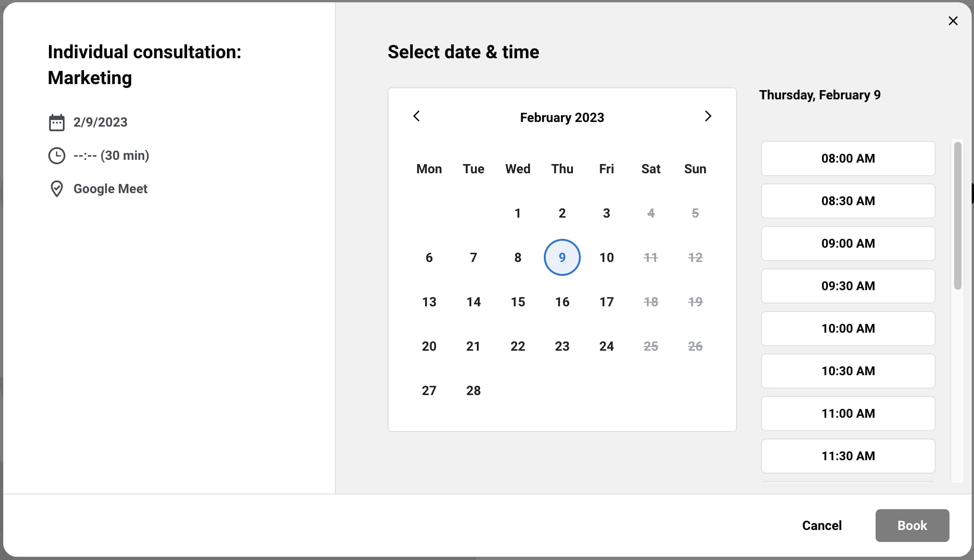
Task: Select the 08:00 AM time slot
Action: [x=848, y=158]
